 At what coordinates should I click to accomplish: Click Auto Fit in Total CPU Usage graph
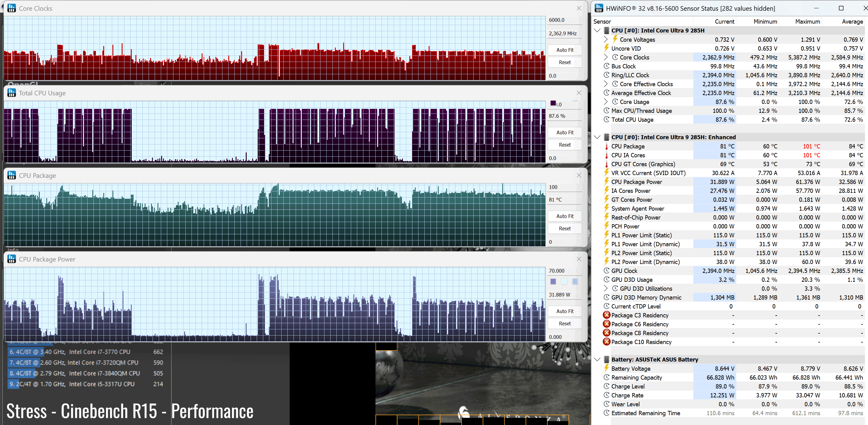pos(565,132)
